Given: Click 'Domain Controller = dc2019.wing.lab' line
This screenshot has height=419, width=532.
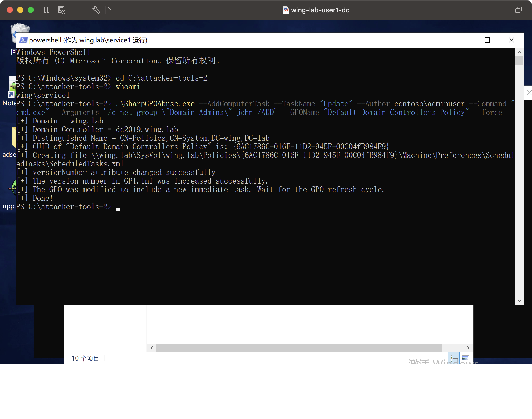Looking at the screenshot, I should [97, 129].
